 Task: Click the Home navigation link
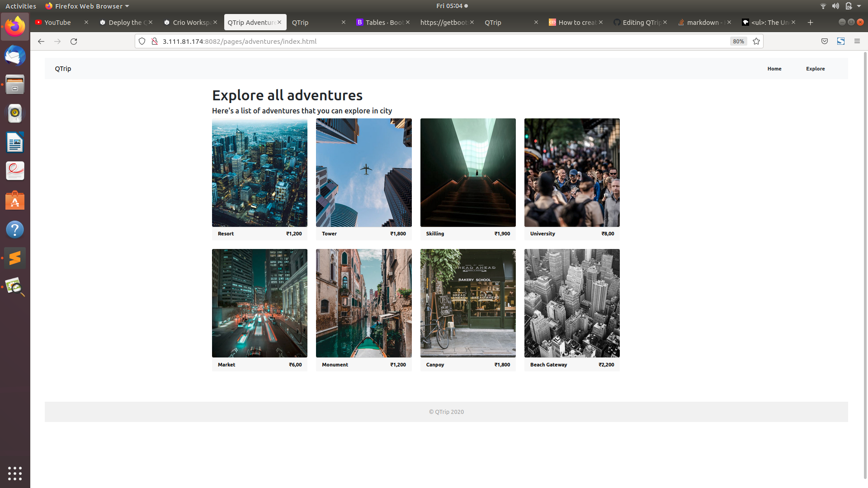click(x=774, y=68)
